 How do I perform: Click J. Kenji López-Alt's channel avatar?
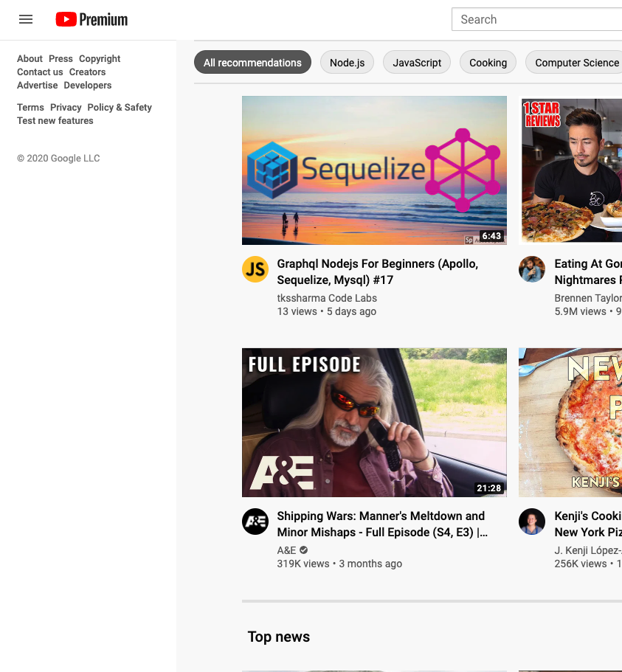coord(532,522)
